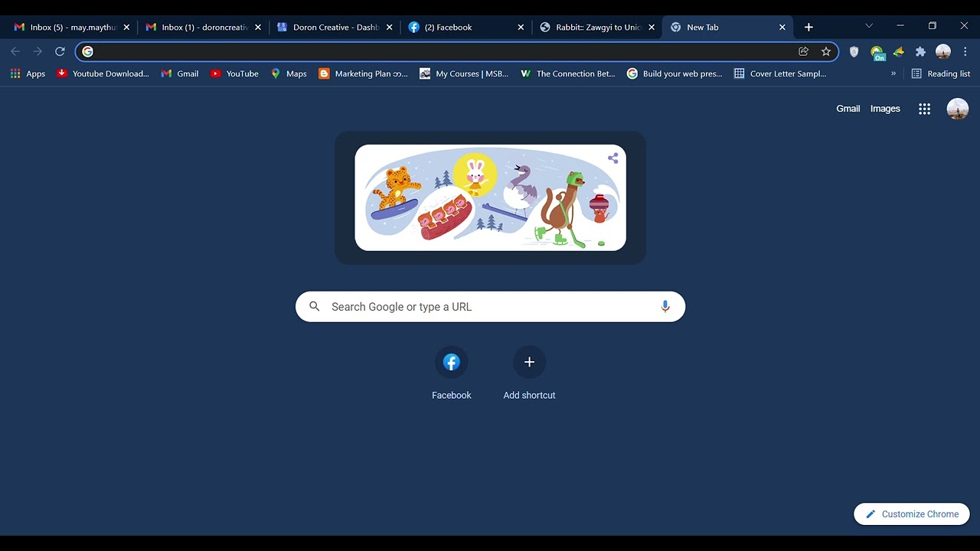Close the Doron Creative Dashboard tab
The height and width of the screenshot is (551, 980).
pos(389,27)
